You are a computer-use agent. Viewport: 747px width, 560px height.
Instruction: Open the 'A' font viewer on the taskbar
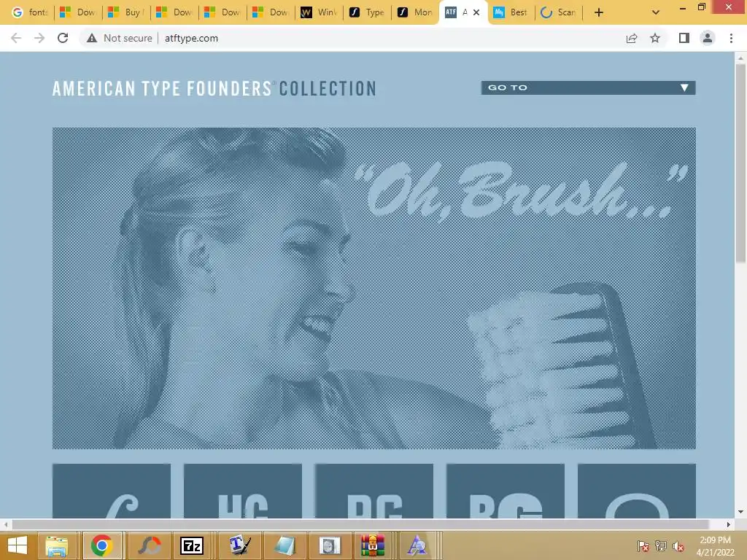coord(418,545)
